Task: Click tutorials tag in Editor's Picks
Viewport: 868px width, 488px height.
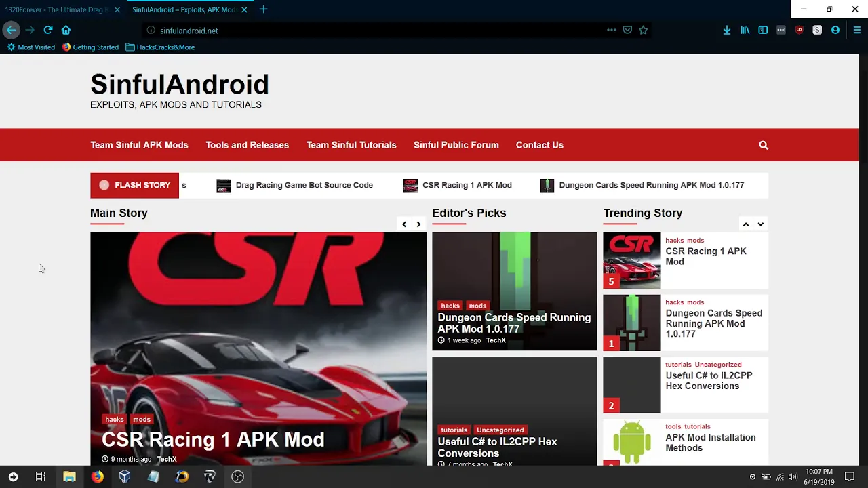Action: click(x=454, y=430)
